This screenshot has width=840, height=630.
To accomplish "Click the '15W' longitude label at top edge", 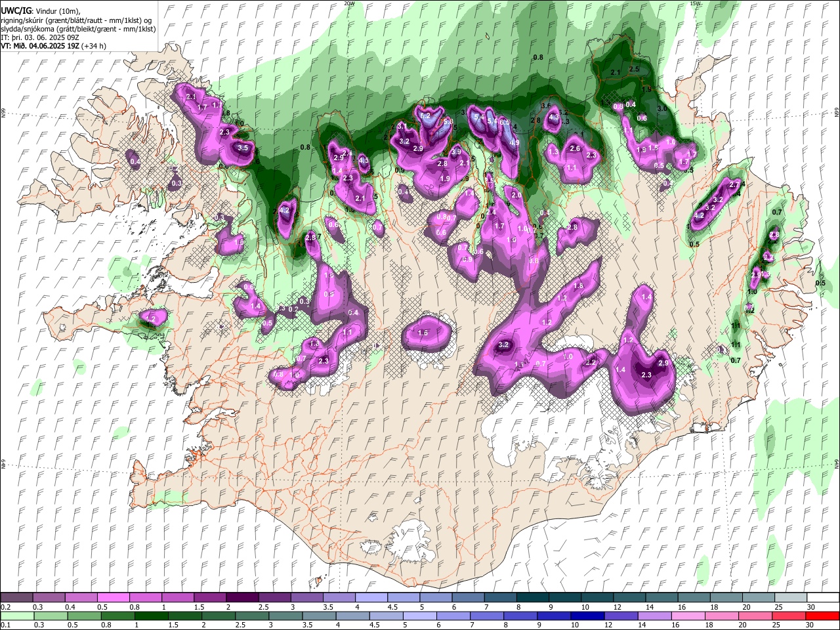I will (x=695, y=3).
